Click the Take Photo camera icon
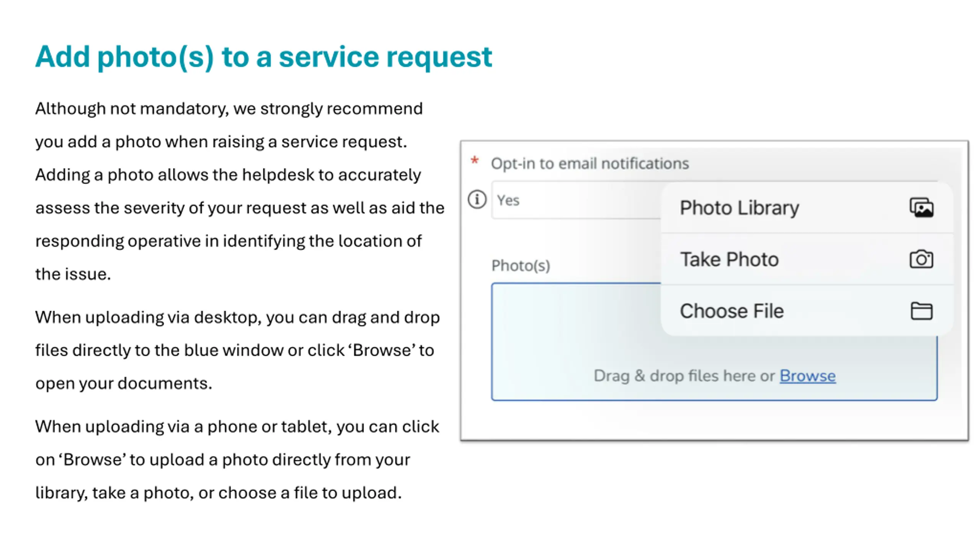 tap(921, 259)
